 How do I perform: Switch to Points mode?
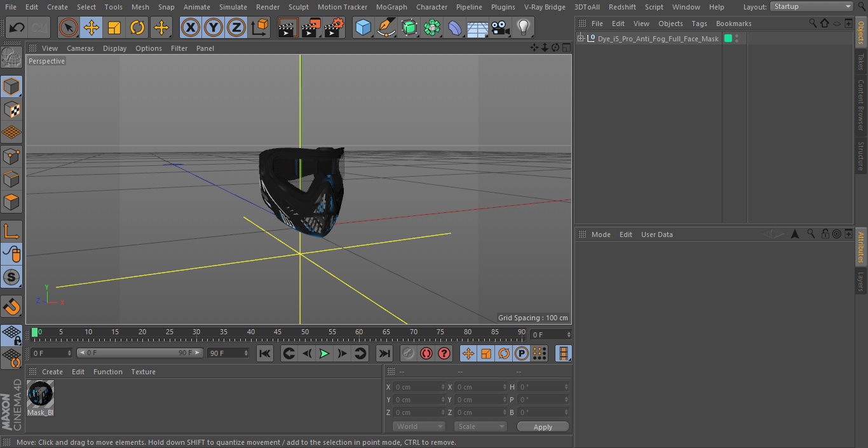click(11, 156)
